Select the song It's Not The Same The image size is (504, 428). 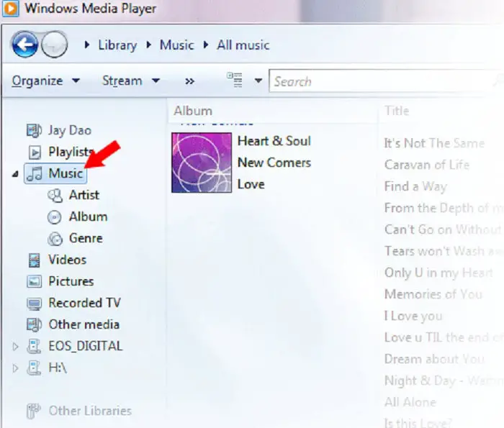click(x=434, y=143)
